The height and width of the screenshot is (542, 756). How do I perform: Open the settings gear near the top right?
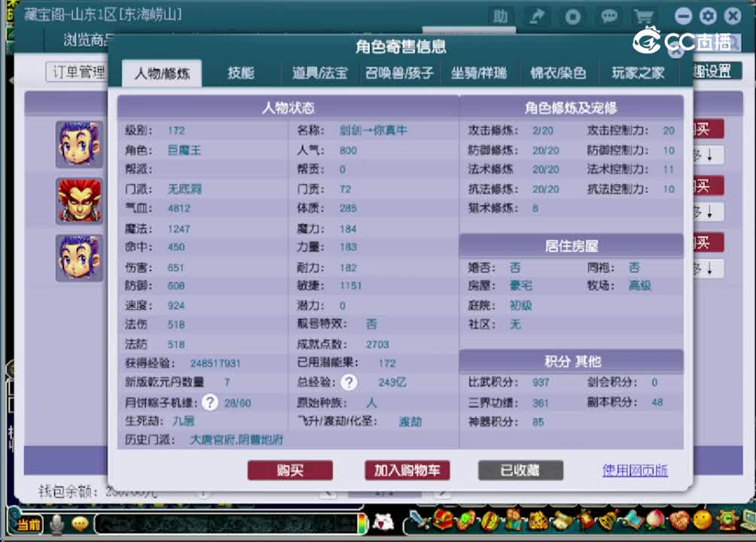pyautogui.click(x=707, y=15)
